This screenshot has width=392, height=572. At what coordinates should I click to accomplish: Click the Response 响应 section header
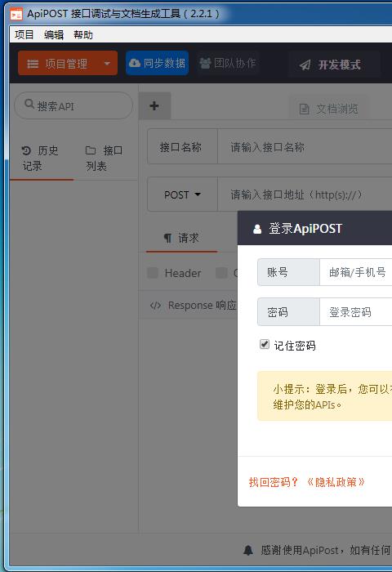click(188, 305)
